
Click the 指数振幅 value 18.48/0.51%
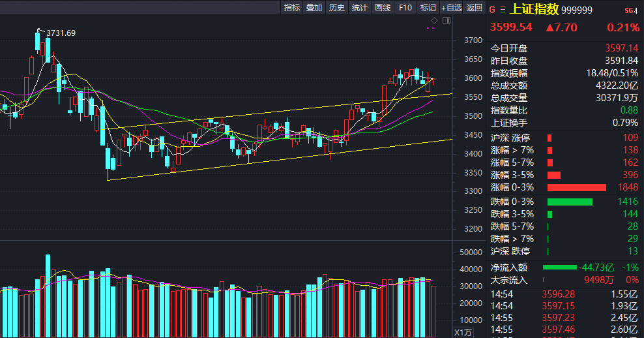click(612, 73)
